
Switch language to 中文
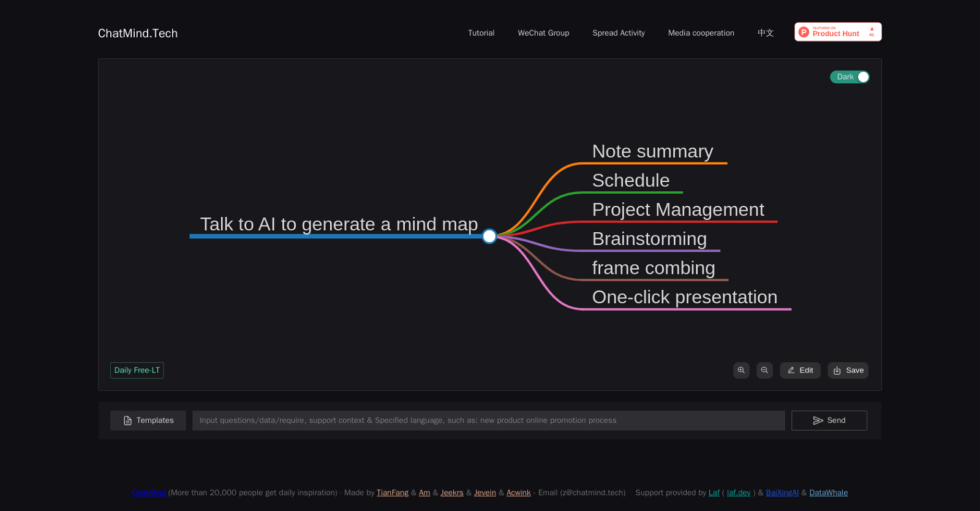pyautogui.click(x=766, y=33)
